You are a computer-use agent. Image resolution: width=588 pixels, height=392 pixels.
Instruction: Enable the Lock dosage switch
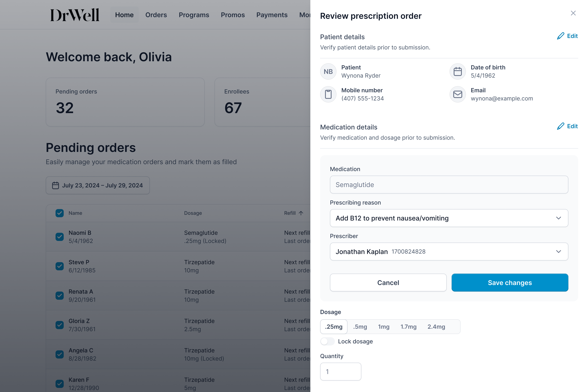point(327,342)
